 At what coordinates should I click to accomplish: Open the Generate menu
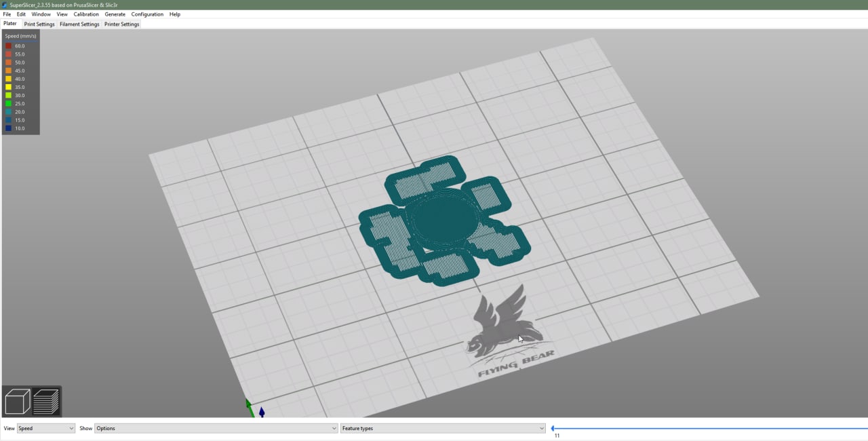(115, 14)
